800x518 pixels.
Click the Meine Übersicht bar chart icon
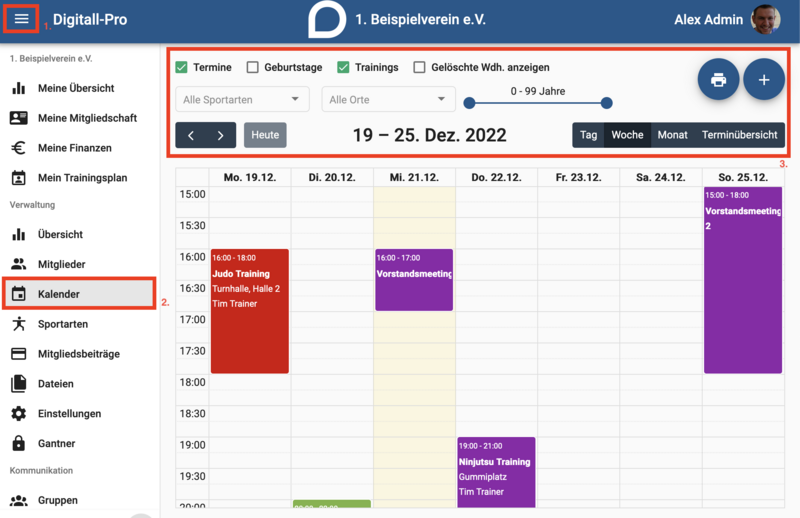[19, 88]
